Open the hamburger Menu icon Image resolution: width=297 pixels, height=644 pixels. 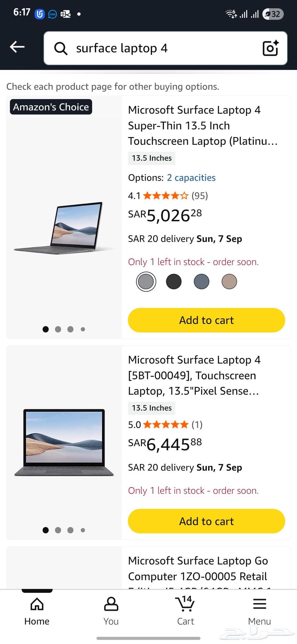tap(259, 611)
